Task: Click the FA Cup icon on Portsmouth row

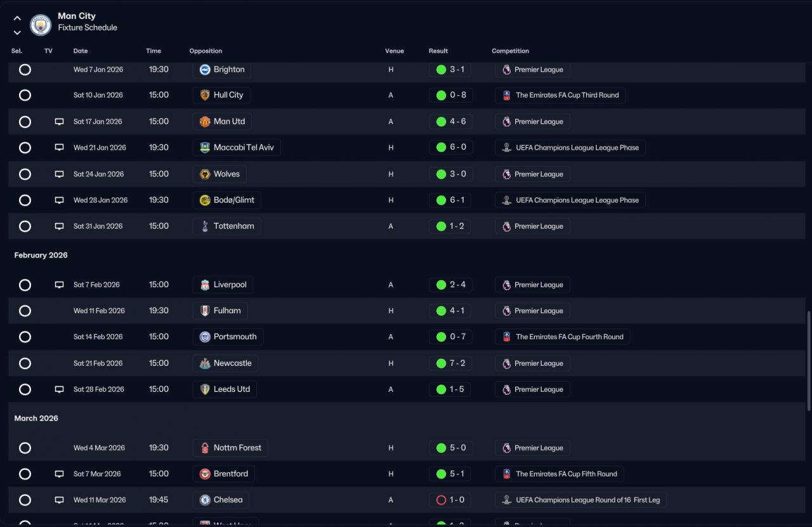Action: 506,337
